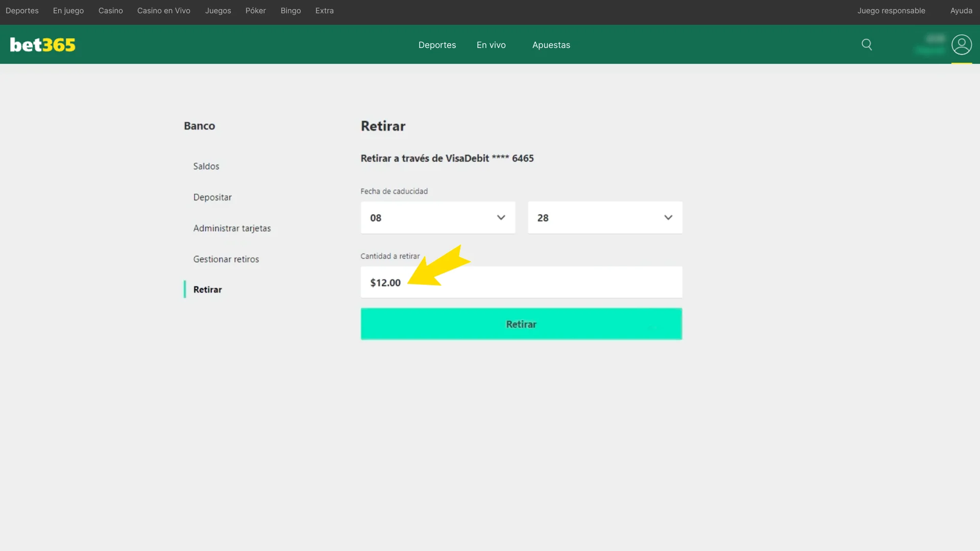Open the search function
Screen dimensions: 980x551
(x=867, y=44)
